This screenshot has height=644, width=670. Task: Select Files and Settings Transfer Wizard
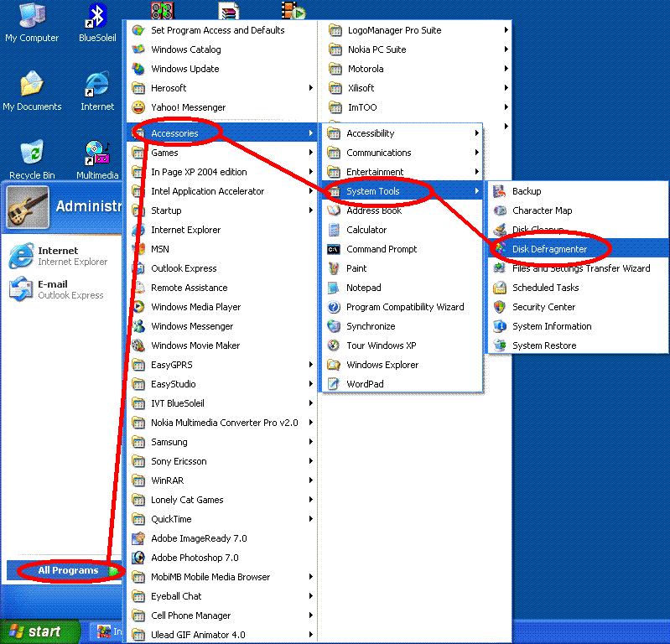(579, 268)
